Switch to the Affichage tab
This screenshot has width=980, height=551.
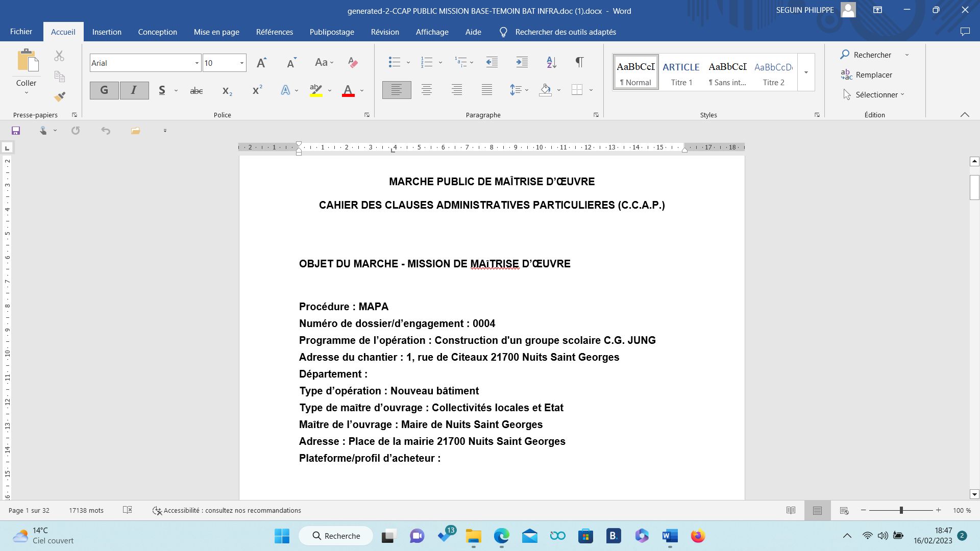(x=432, y=32)
